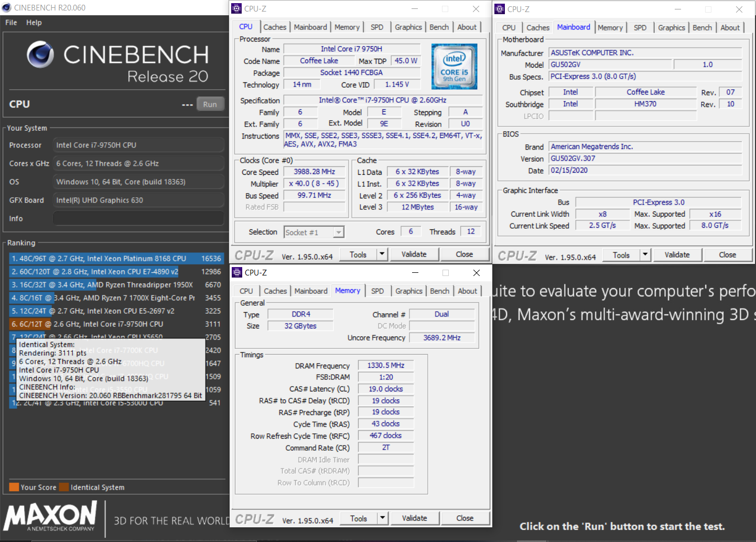The image size is (756, 542).
Task: Click the CPU-Z icon in the CPU window title bar
Action: point(236,8)
